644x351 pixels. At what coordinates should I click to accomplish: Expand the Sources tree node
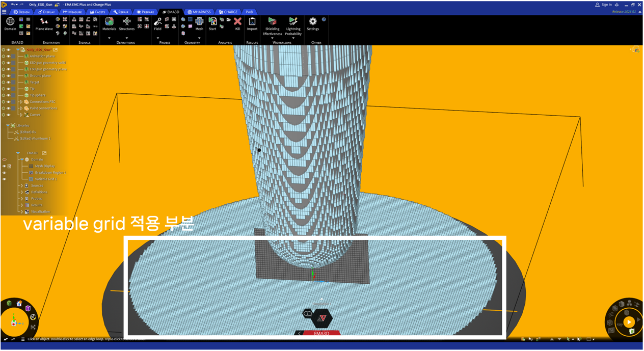[x=22, y=186]
